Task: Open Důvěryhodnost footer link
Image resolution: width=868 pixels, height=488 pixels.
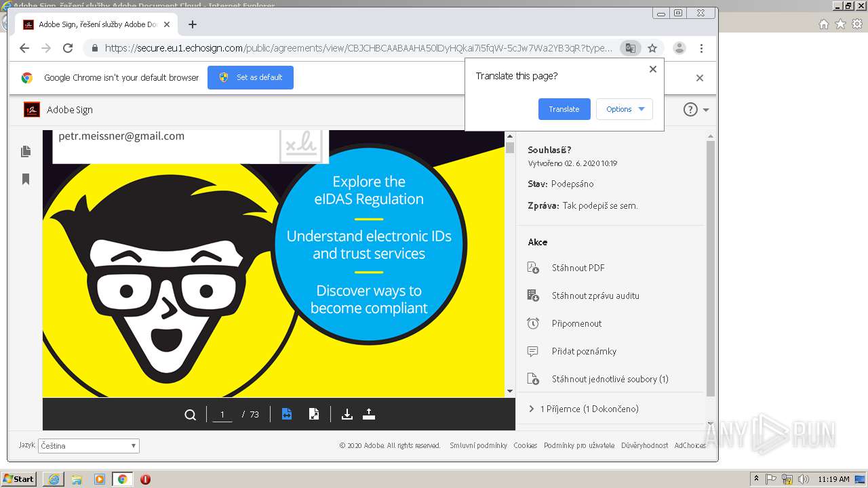Action: click(645, 445)
